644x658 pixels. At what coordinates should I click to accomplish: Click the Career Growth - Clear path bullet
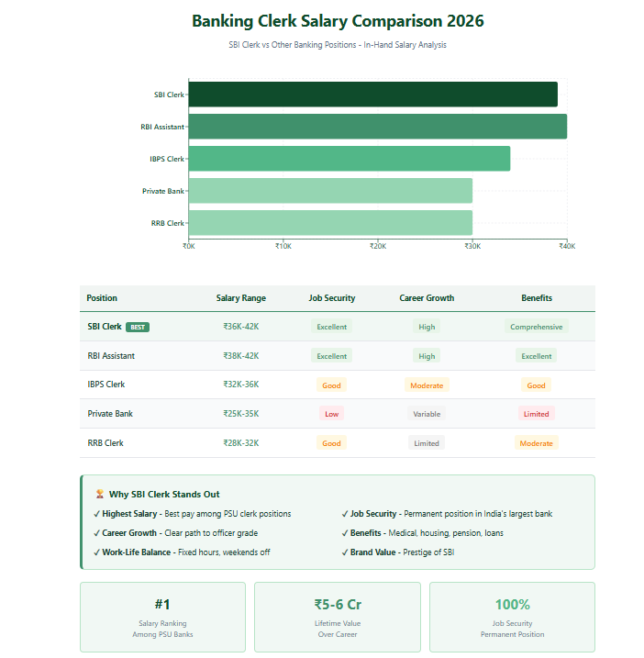coord(176,533)
